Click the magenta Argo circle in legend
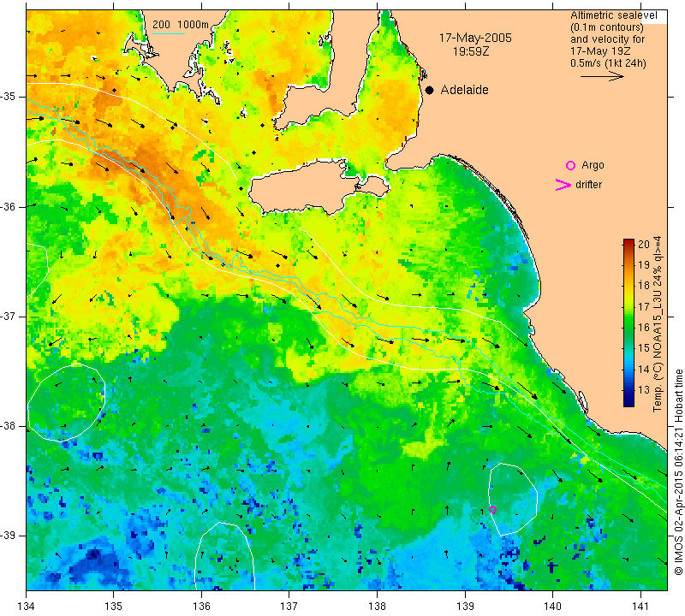685x616 pixels. [x=570, y=165]
